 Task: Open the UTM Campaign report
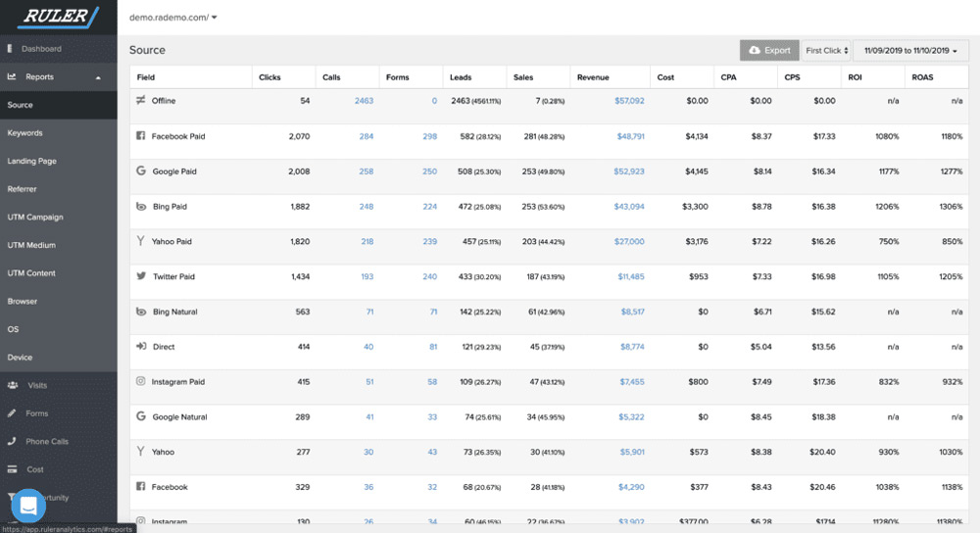point(58,217)
